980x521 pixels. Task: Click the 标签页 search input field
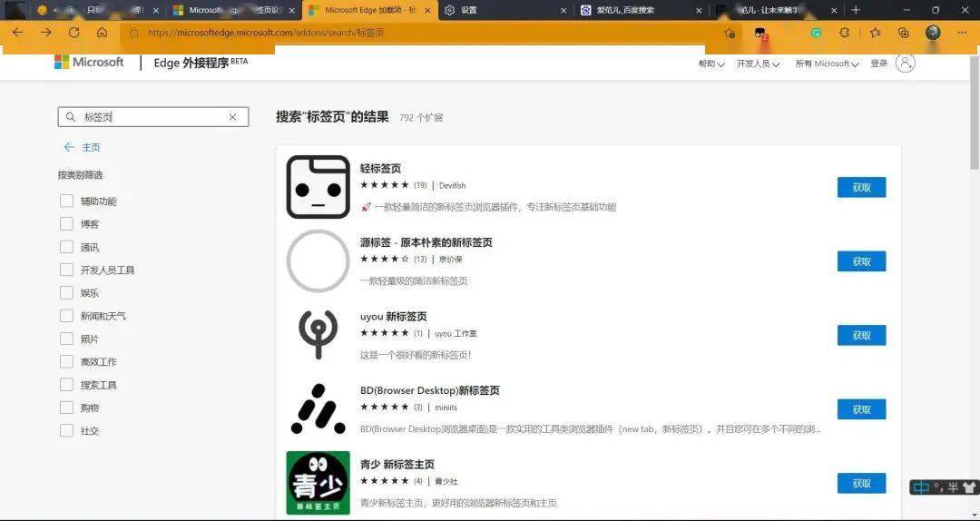pyautogui.click(x=153, y=117)
